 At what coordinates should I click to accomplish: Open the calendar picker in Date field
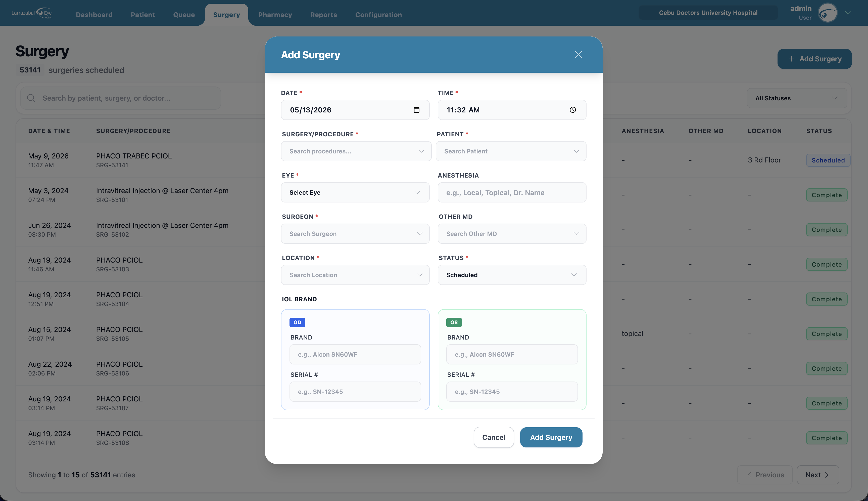click(x=417, y=110)
